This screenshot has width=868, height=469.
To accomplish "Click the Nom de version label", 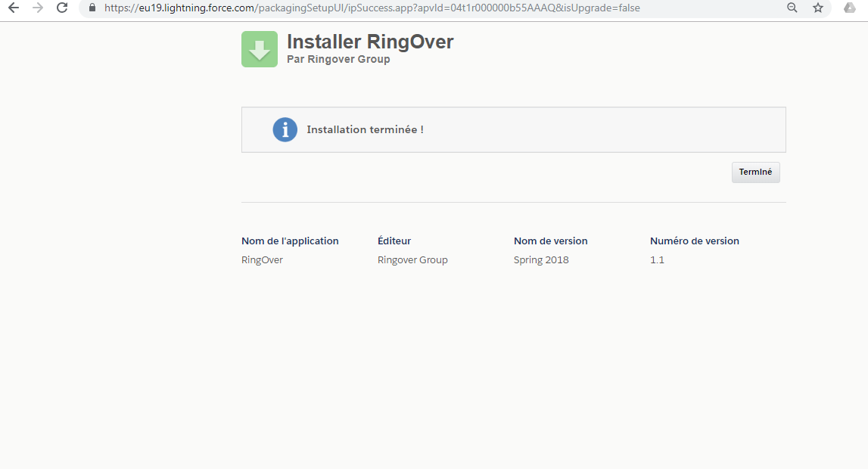I will coord(551,241).
